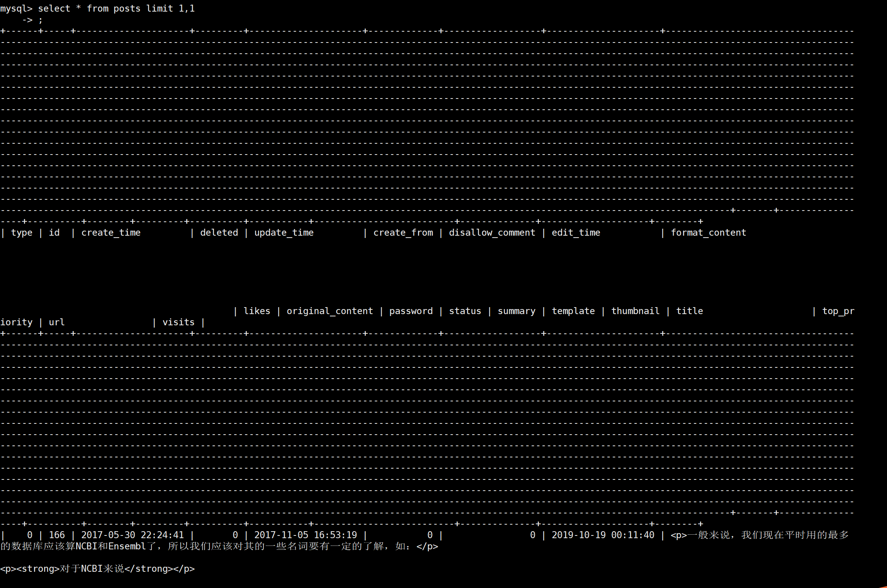Click the 'template' column header
The width and height of the screenshot is (887, 588).
point(573,311)
